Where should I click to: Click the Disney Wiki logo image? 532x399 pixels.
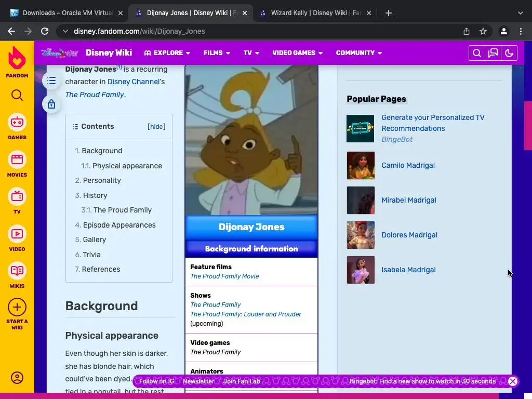pyautogui.click(x=59, y=53)
